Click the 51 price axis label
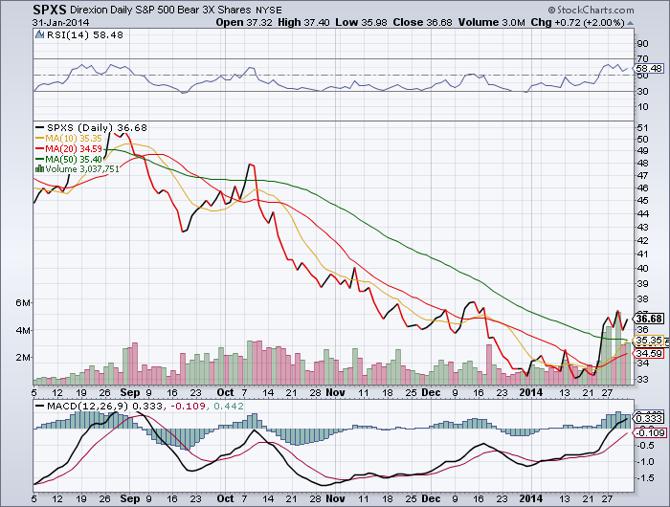This screenshot has height=507, width=670. pyautogui.click(x=643, y=128)
